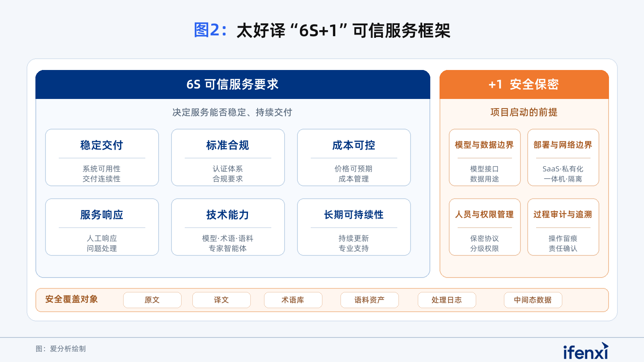This screenshot has width=644, height=362.
Task: Click the 过程审计与追溯 card title
Action: [563, 214]
